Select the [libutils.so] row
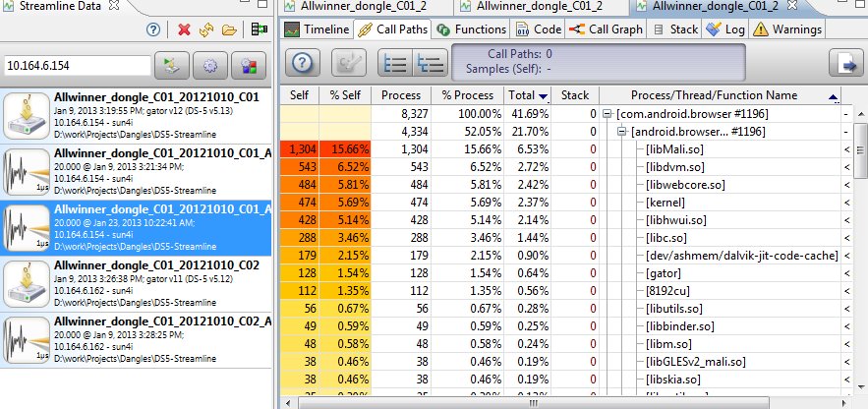 tap(566, 309)
